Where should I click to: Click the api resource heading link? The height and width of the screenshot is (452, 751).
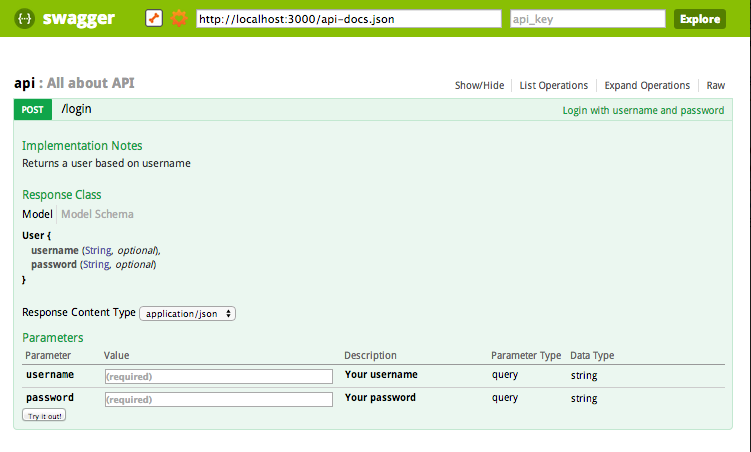24,83
